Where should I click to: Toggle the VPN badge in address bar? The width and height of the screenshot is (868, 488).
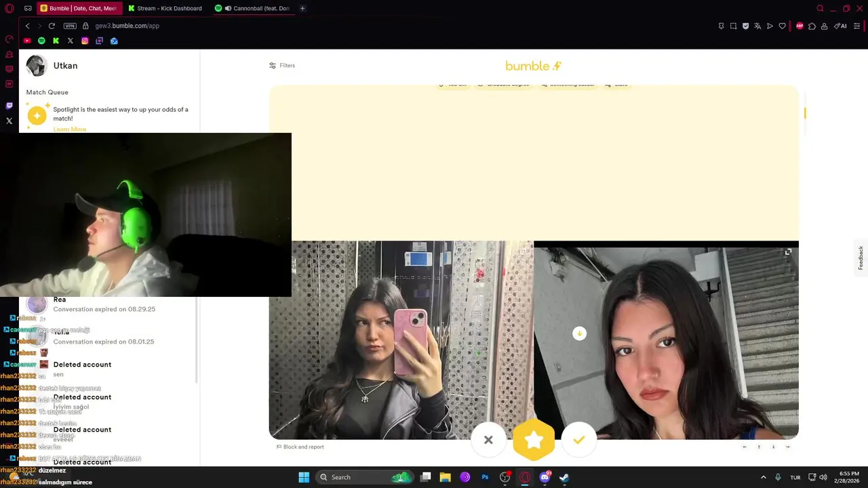[70, 26]
